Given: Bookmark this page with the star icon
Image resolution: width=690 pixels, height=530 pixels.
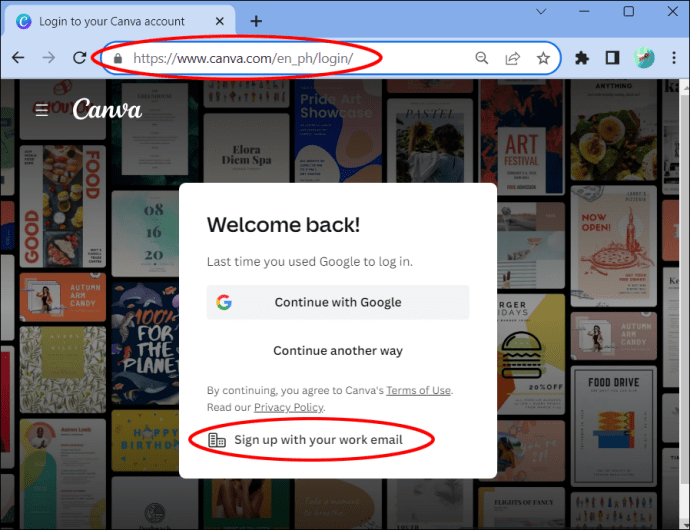Looking at the screenshot, I should click(543, 58).
